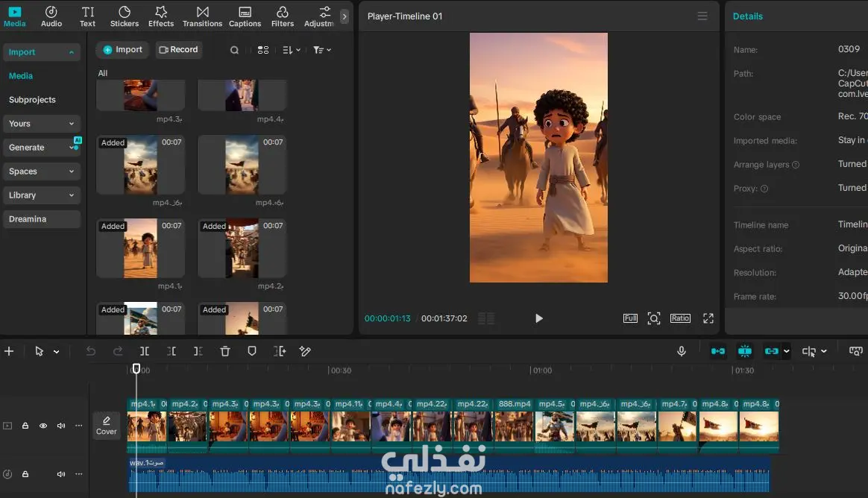Switch to the Audio tab
868x498 pixels.
[x=51, y=16]
